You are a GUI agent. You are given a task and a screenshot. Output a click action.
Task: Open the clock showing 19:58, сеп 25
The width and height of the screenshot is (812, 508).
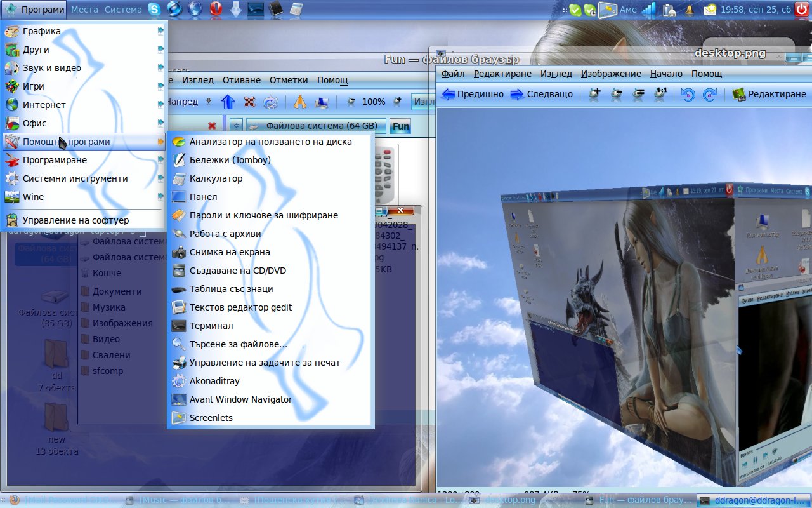point(756,10)
